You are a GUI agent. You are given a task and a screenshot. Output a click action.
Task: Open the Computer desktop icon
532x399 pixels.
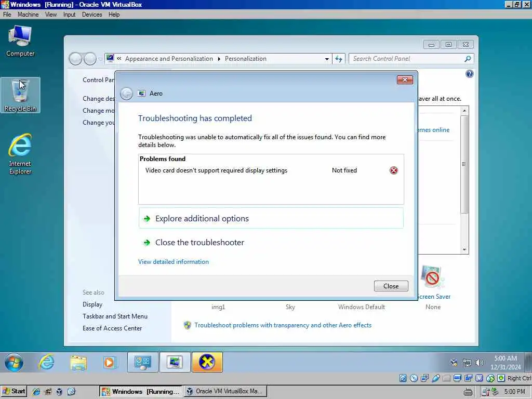[x=20, y=41]
